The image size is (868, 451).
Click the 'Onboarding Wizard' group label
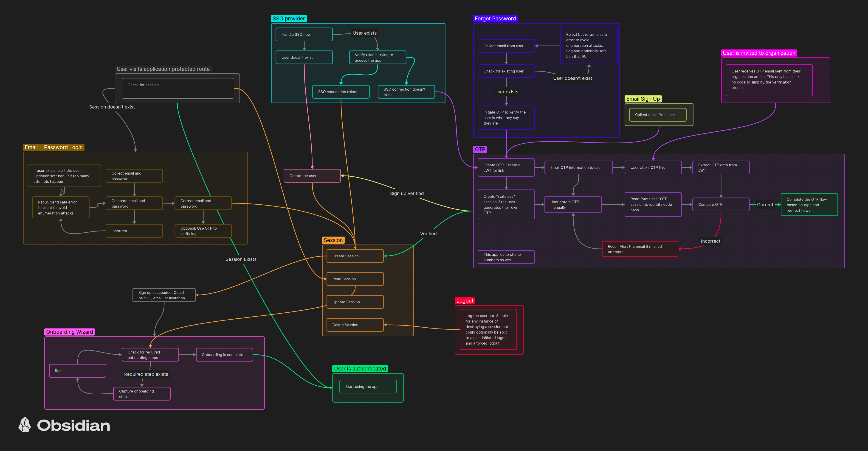(69, 332)
